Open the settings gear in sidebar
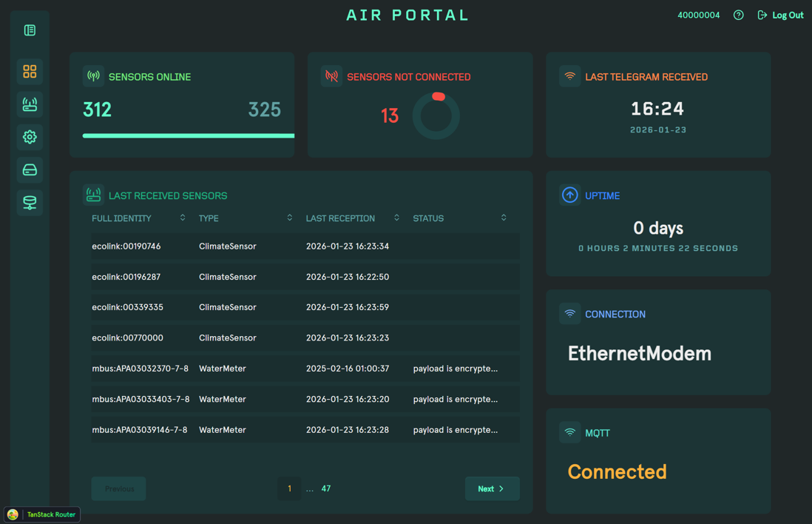The height and width of the screenshot is (524, 812). (30, 137)
